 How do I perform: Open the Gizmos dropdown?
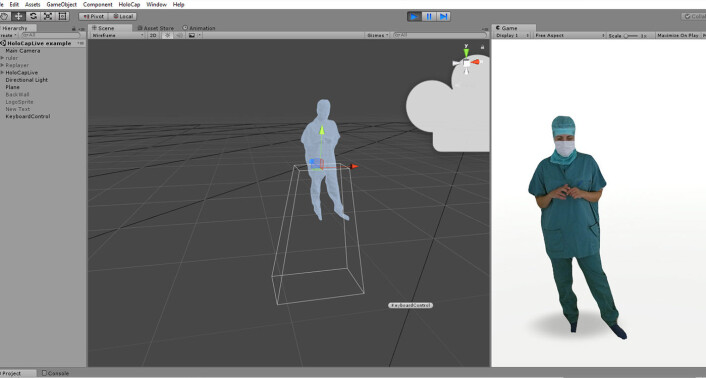point(378,35)
